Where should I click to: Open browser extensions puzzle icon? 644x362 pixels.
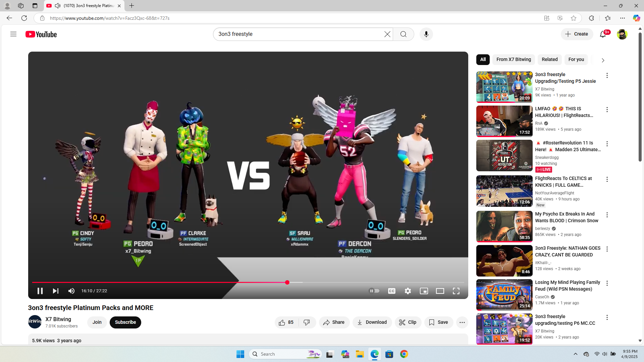[x=591, y=18]
